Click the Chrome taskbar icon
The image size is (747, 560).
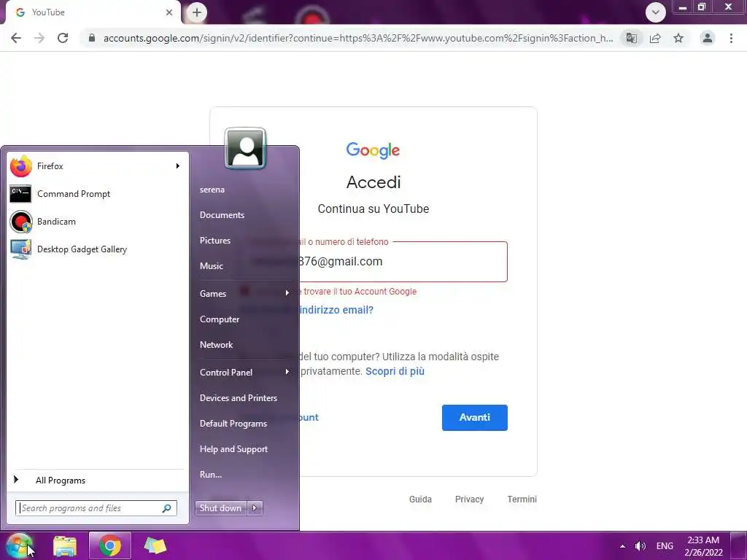pos(110,546)
